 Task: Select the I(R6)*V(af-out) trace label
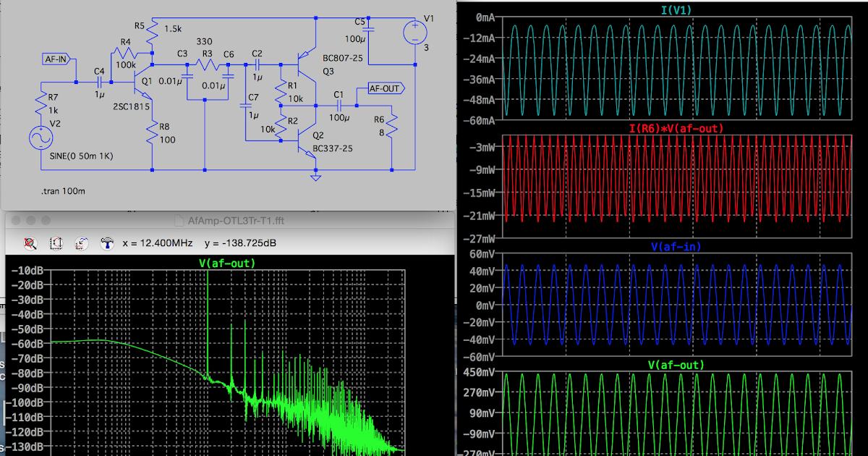point(675,128)
